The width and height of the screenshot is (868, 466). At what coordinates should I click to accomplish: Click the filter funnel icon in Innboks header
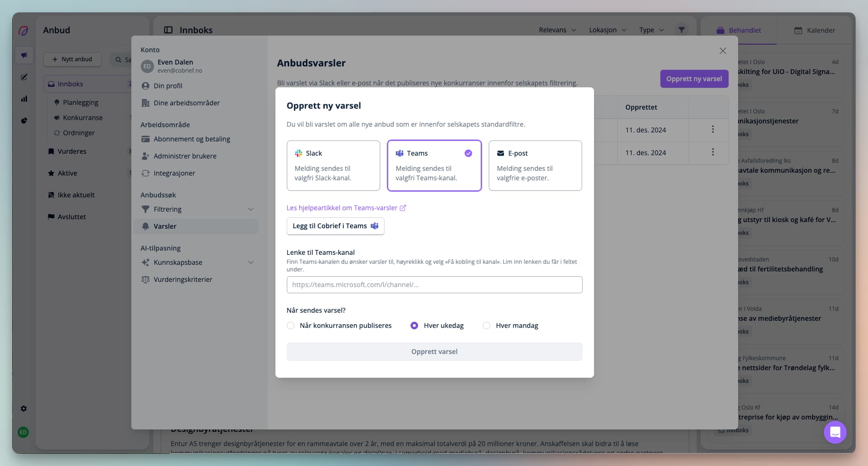tap(681, 30)
